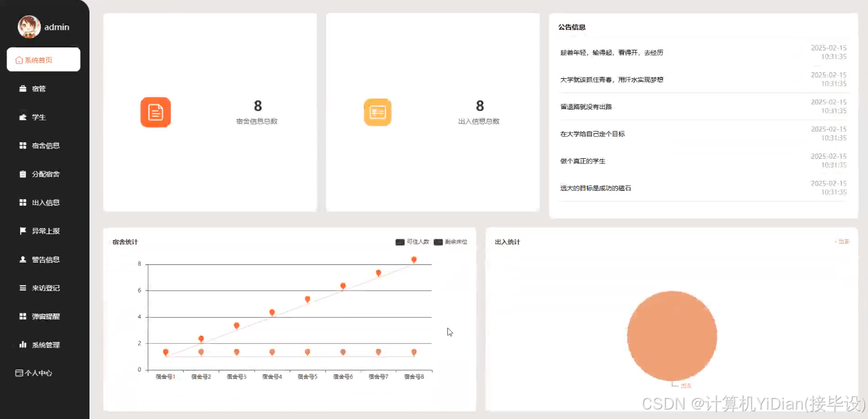Open announcement 在大学给自己定个目标

[592, 134]
